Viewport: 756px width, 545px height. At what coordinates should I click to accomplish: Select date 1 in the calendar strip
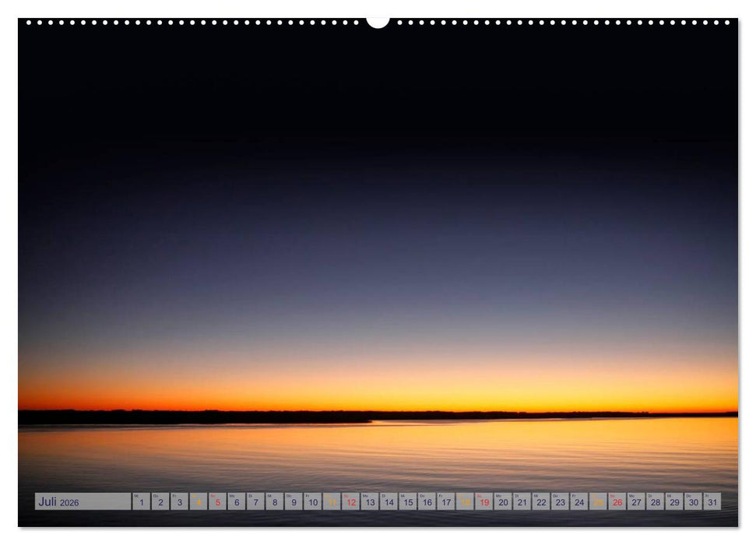click(x=140, y=501)
